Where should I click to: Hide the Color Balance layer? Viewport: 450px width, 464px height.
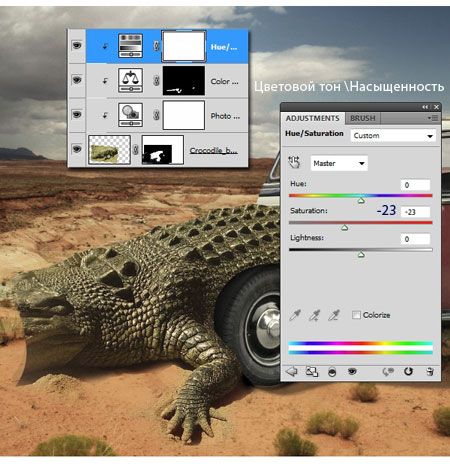[77, 80]
